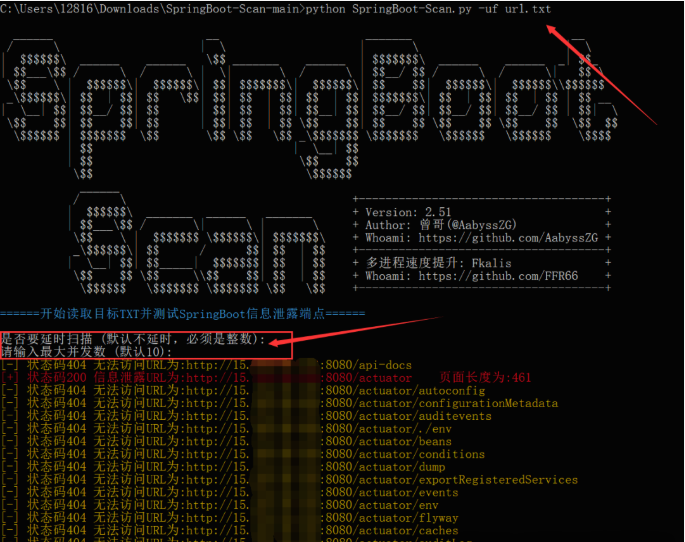
Task: Click the line ending in :8080/actuator/env
Action: 219,505
